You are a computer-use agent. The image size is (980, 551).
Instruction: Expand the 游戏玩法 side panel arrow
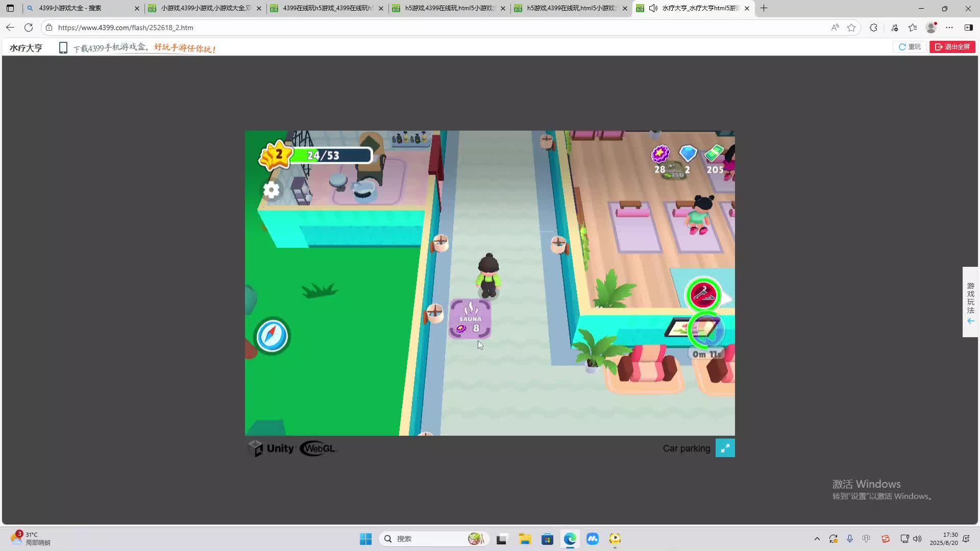tap(970, 321)
